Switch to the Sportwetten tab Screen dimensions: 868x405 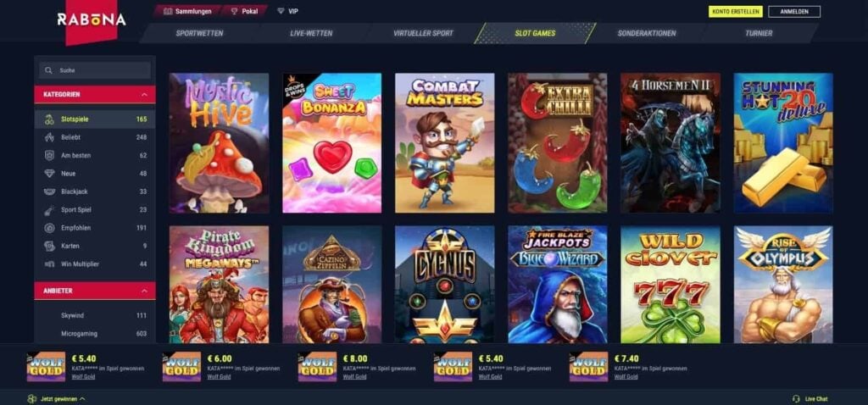pos(199,33)
